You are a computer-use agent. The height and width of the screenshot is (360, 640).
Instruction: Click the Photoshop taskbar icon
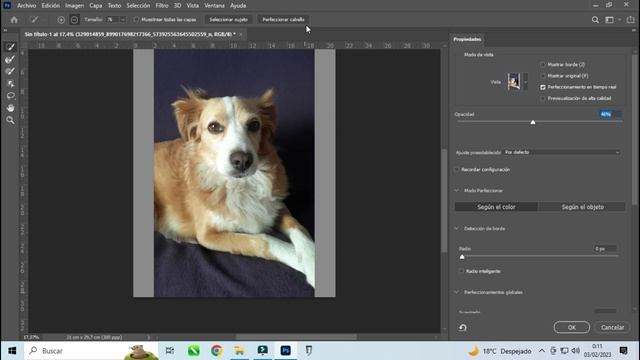(x=286, y=351)
